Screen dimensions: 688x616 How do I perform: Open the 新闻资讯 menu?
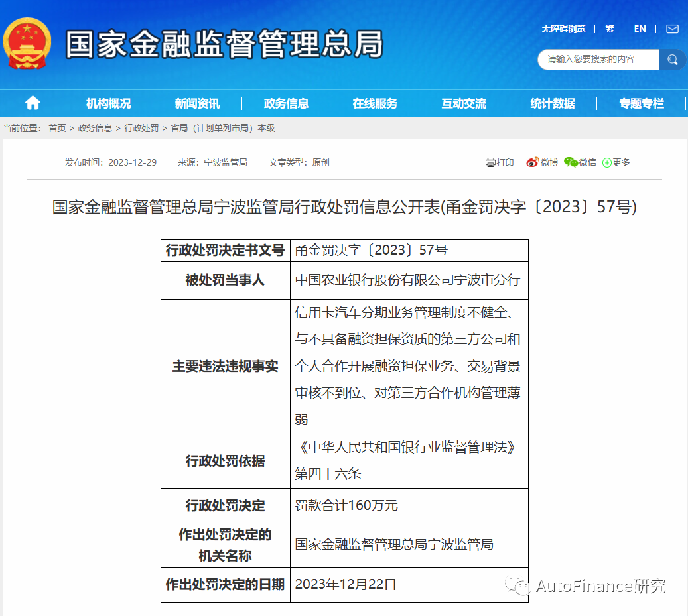click(197, 103)
